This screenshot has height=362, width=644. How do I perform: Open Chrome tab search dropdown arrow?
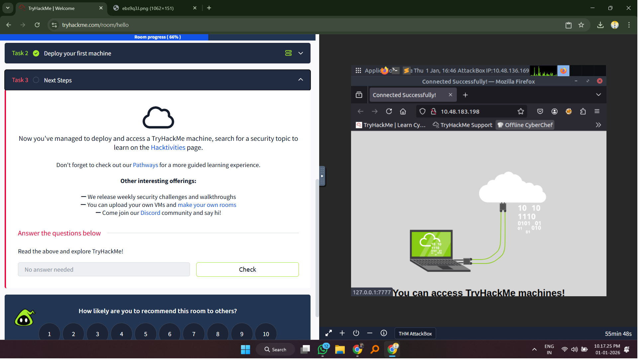click(x=8, y=8)
